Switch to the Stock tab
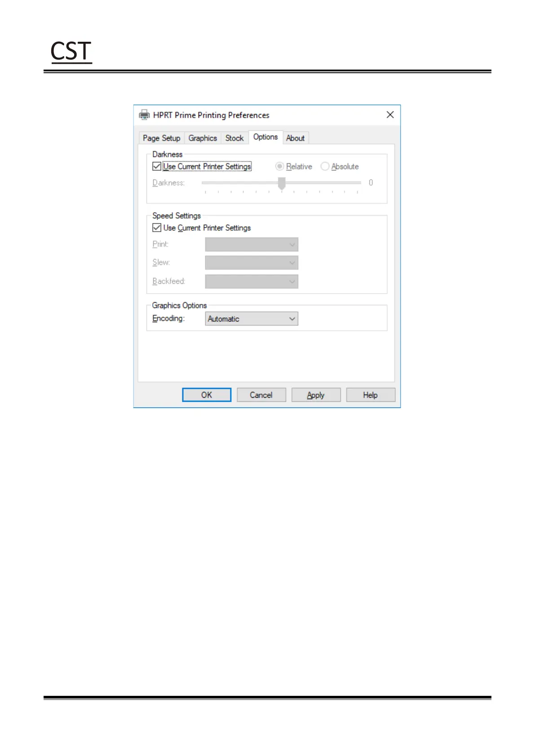The width and height of the screenshot is (535, 756). (x=234, y=138)
